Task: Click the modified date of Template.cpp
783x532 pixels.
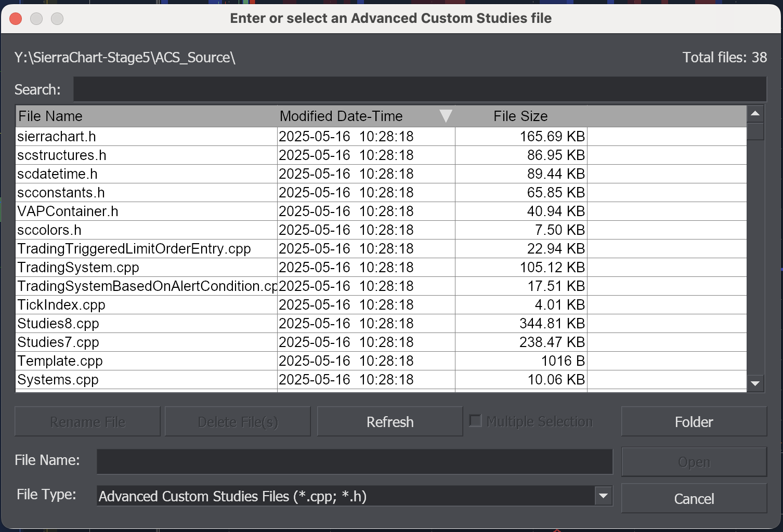Action: pos(366,361)
